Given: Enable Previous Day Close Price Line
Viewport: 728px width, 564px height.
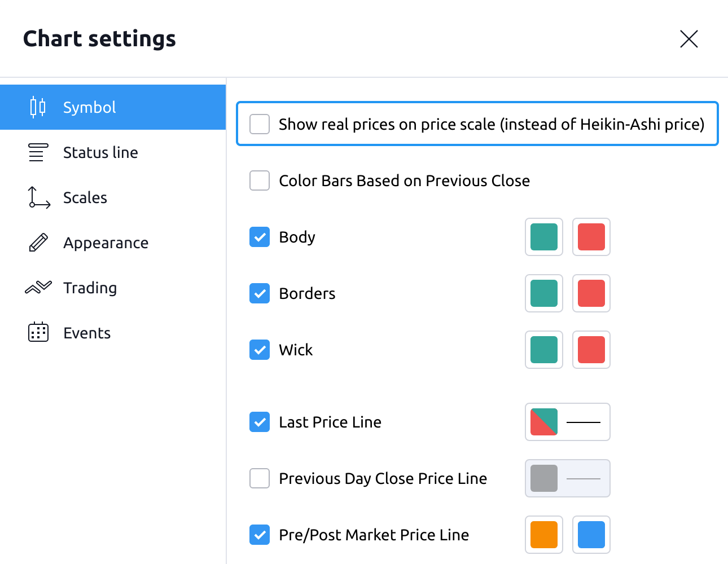Looking at the screenshot, I should [x=260, y=478].
